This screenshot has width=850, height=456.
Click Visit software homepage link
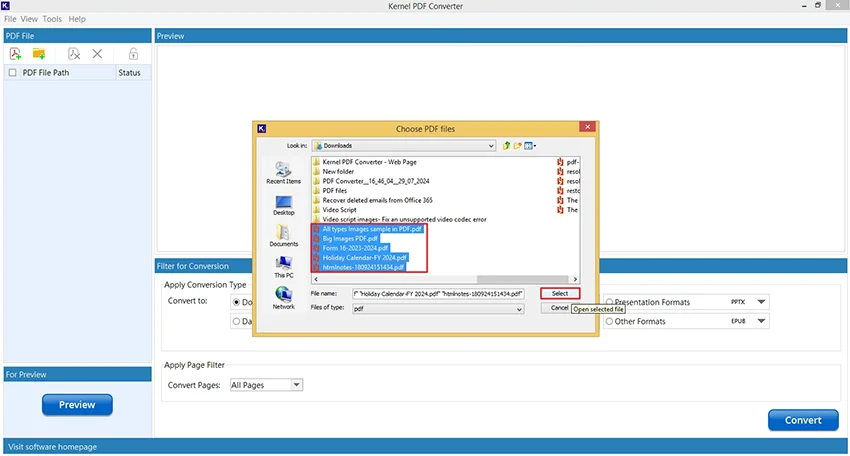click(x=53, y=447)
